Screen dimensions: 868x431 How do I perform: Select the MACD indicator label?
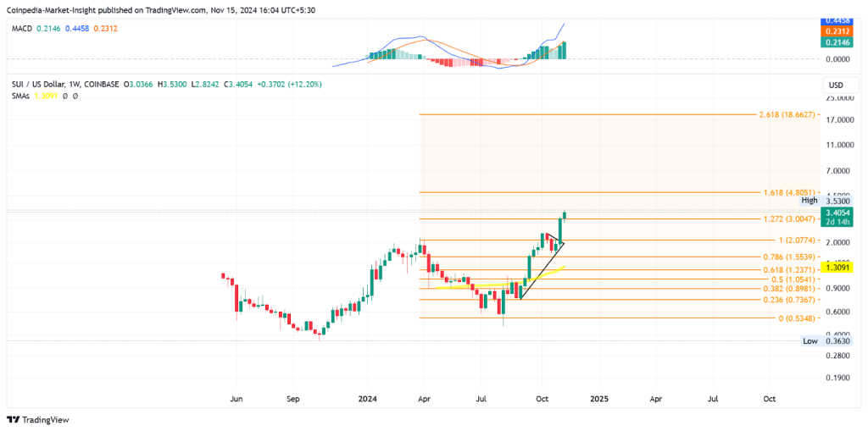click(21, 28)
